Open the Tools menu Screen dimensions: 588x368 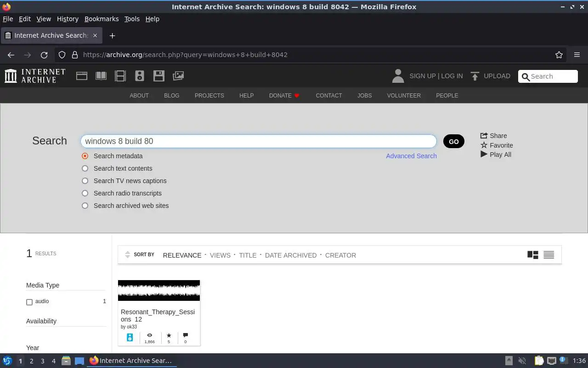click(x=132, y=19)
